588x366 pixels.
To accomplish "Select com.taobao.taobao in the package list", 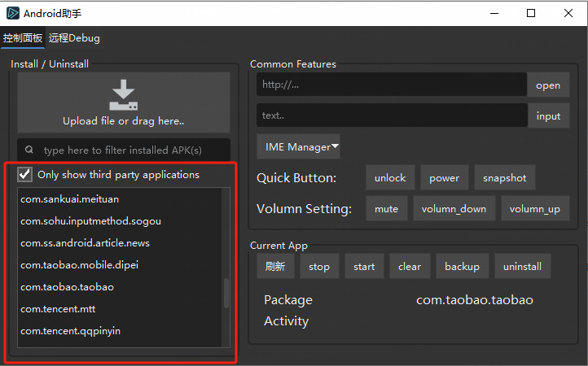I will pyautogui.click(x=119, y=287).
